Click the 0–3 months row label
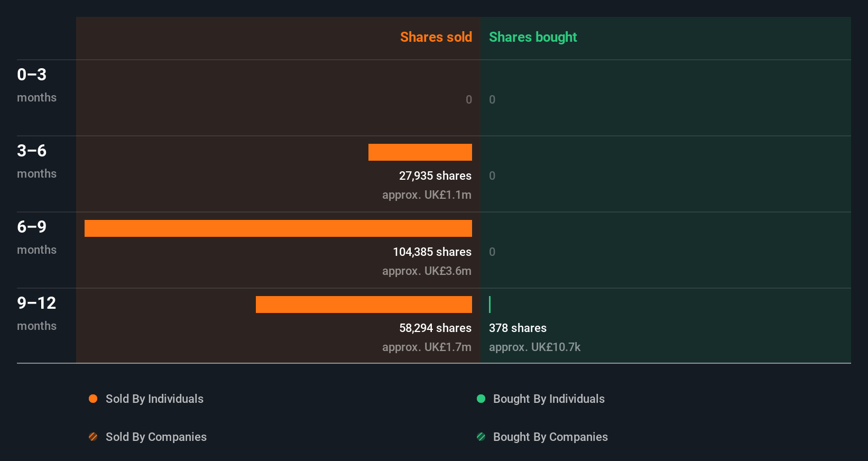 pyautogui.click(x=36, y=85)
